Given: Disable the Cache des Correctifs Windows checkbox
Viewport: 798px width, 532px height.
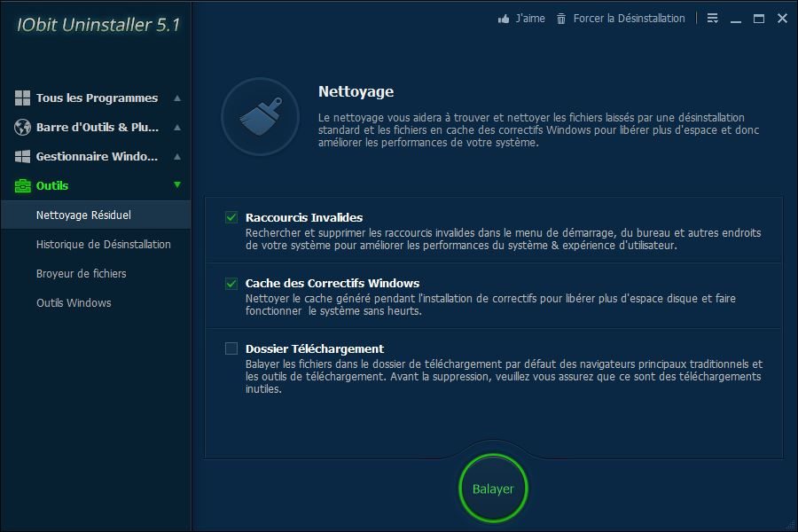Looking at the screenshot, I should (231, 283).
